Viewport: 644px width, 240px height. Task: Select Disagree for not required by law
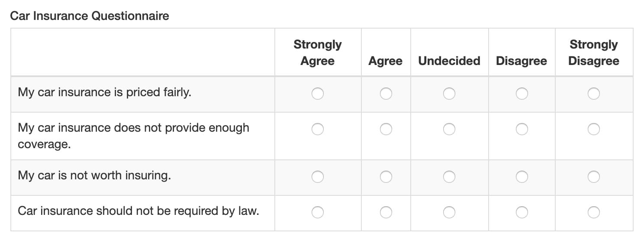pyautogui.click(x=522, y=212)
